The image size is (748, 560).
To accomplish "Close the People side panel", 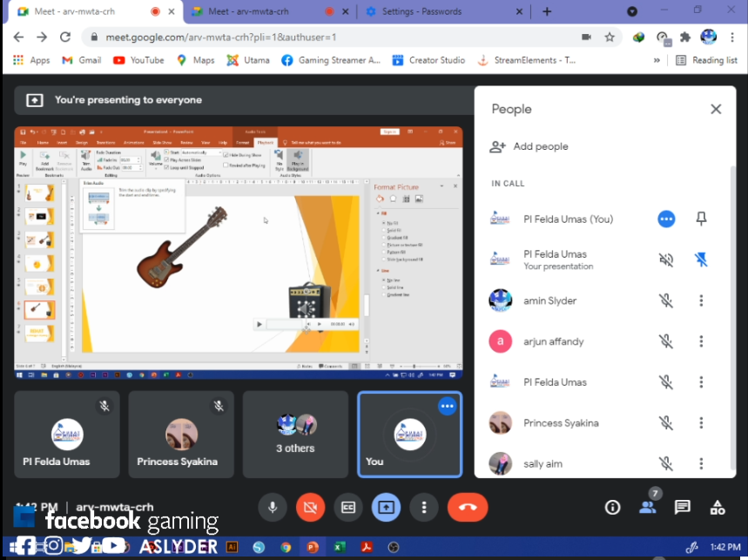I will click(x=716, y=109).
